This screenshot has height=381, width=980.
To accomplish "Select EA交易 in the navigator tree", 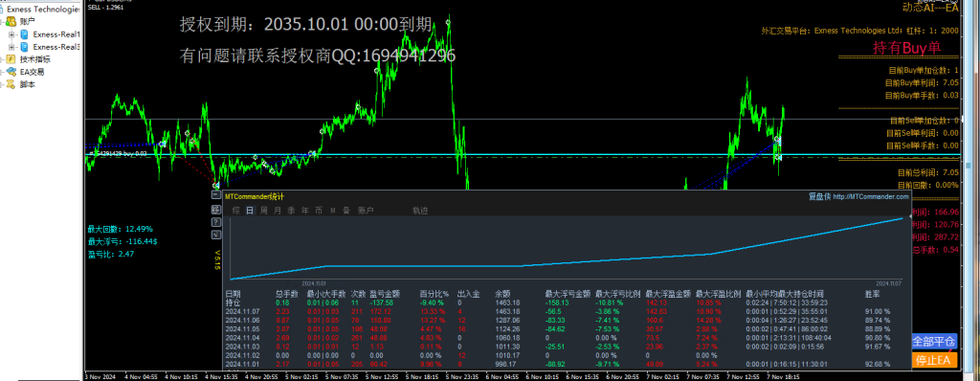I will [x=32, y=72].
